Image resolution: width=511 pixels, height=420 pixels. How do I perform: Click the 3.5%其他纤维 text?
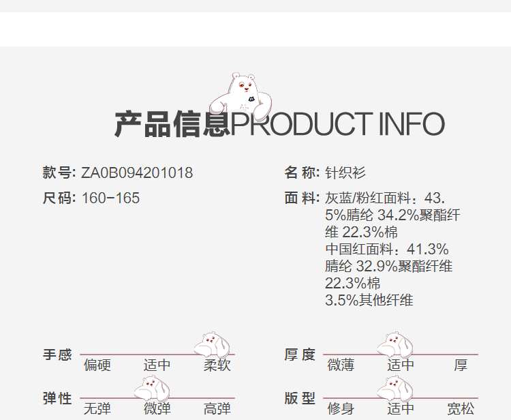click(369, 300)
